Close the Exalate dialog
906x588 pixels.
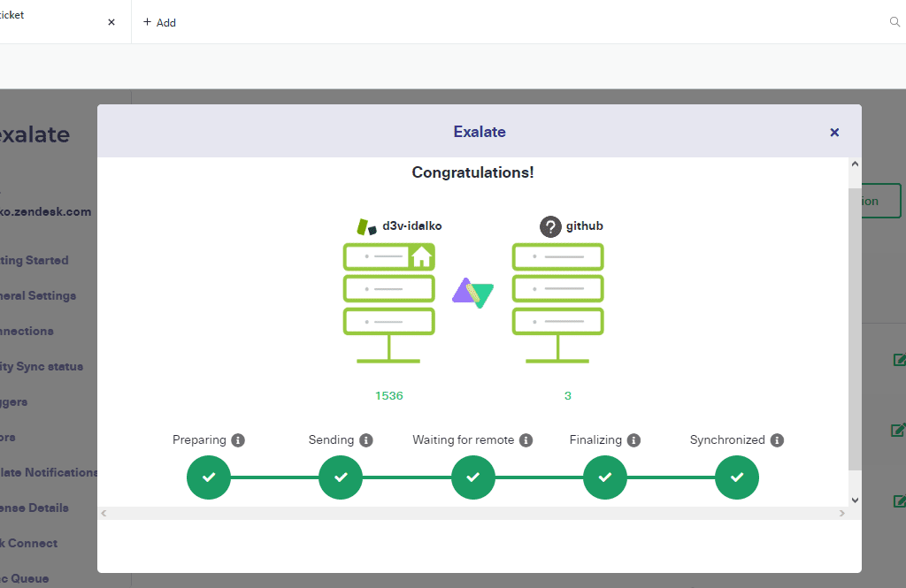click(834, 133)
